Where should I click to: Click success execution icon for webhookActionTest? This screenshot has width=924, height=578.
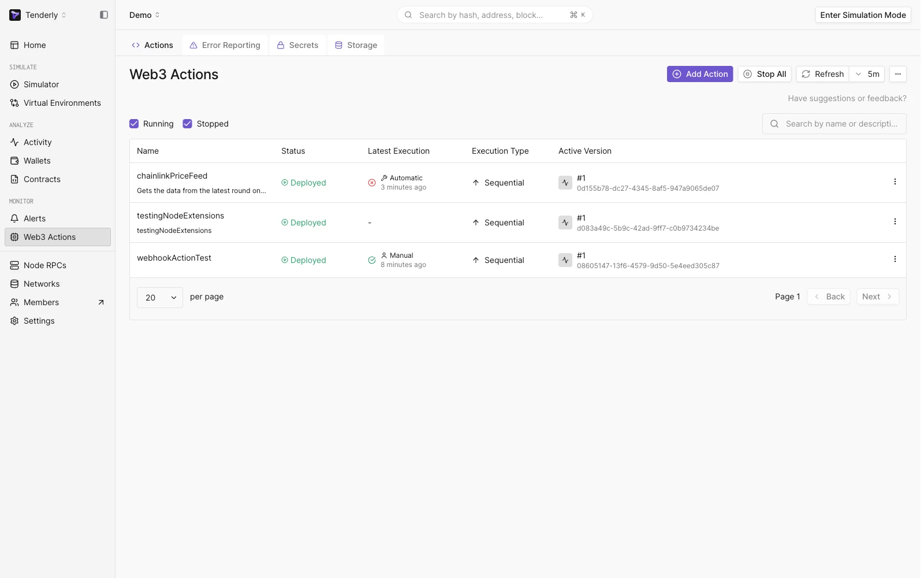point(372,260)
